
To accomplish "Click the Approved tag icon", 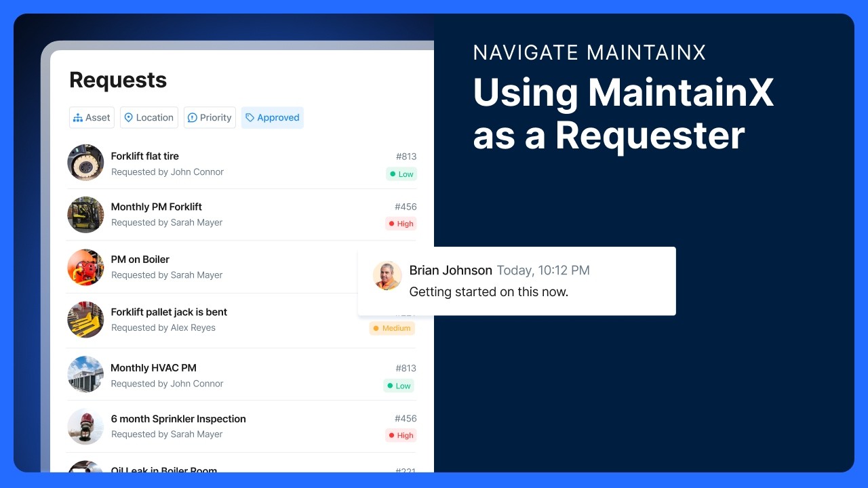I will pyautogui.click(x=250, y=118).
